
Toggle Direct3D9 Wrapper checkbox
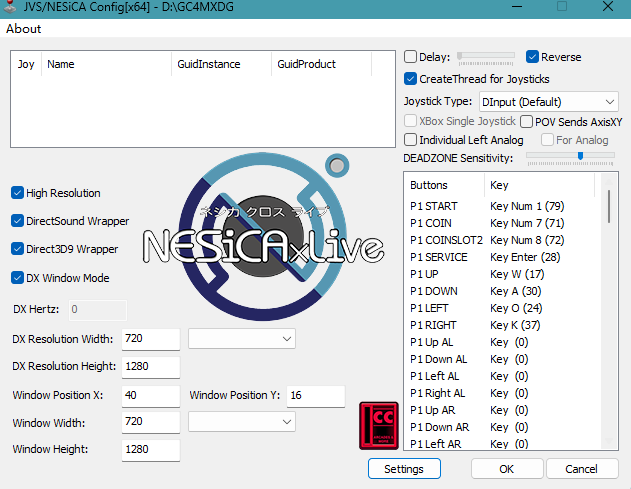coord(17,249)
